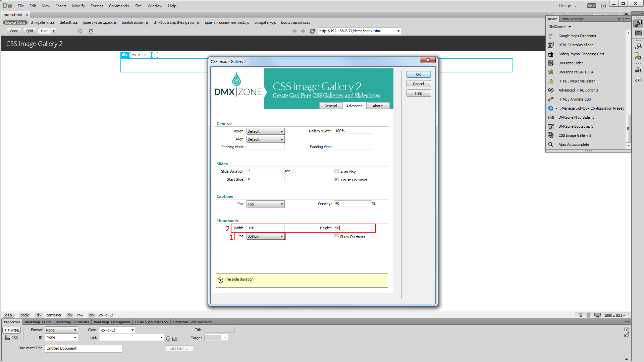Enable the Auto Play checkbox
The height and width of the screenshot is (362, 644).
coord(336,171)
